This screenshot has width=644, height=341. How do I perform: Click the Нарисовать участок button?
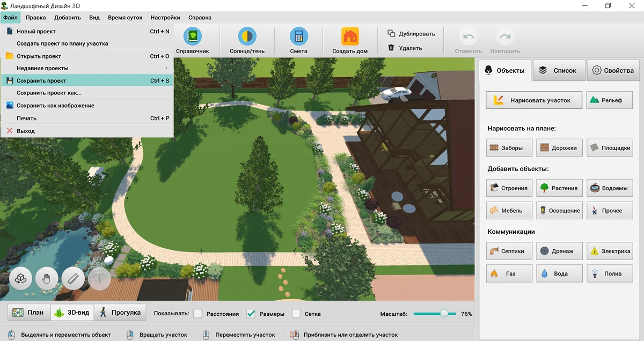[x=534, y=100]
